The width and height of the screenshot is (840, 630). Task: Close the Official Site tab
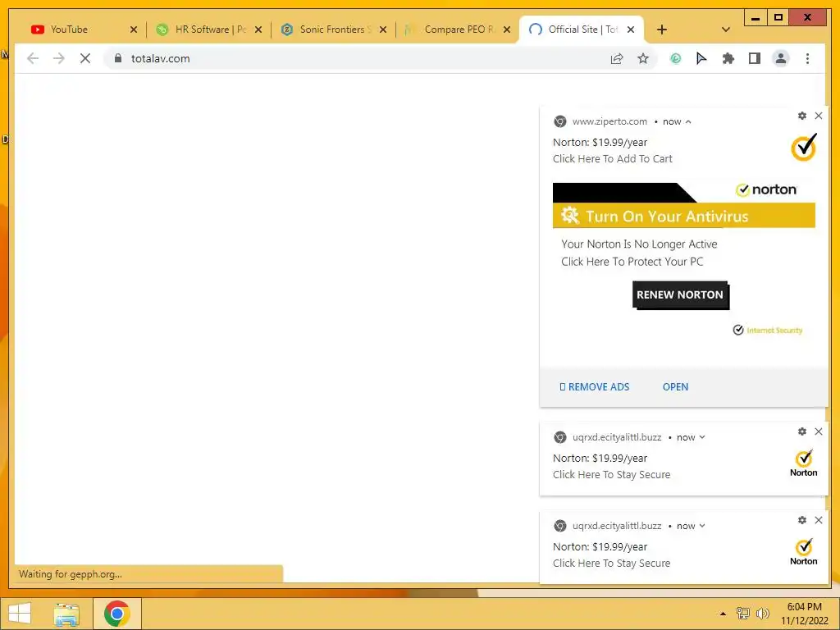pyautogui.click(x=631, y=30)
